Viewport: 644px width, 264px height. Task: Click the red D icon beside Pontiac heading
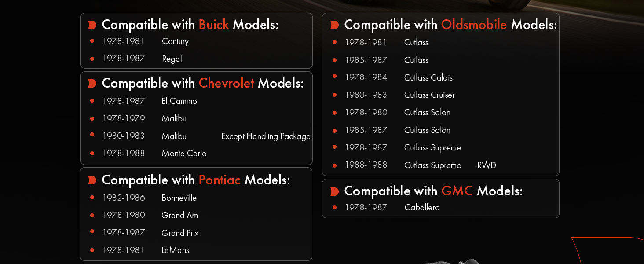click(x=92, y=180)
